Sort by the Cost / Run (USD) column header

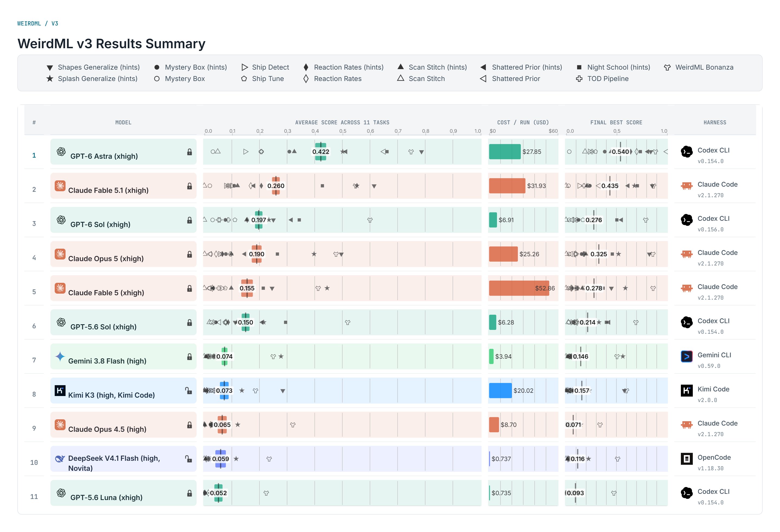[523, 122]
